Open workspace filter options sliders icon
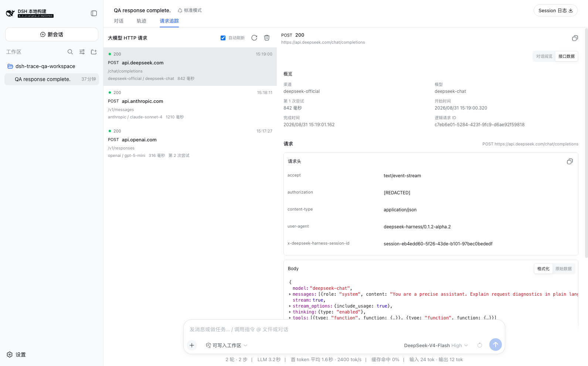The image size is (588, 366). pyautogui.click(x=82, y=52)
